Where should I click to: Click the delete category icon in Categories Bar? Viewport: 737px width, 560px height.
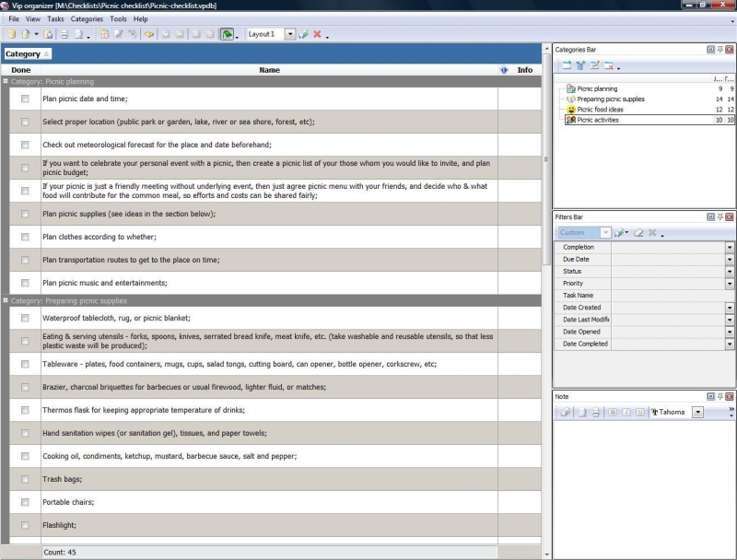click(608, 65)
